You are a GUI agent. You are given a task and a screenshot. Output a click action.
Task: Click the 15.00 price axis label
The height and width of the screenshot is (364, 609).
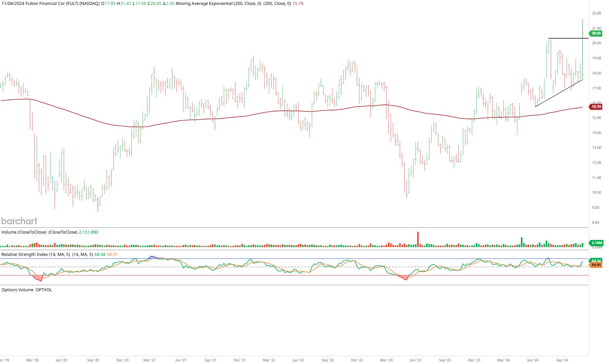[x=597, y=118]
